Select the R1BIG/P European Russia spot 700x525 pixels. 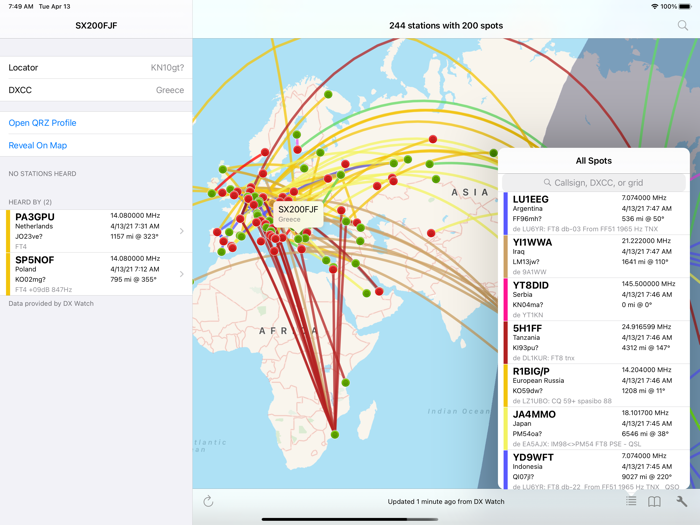tap(596, 384)
